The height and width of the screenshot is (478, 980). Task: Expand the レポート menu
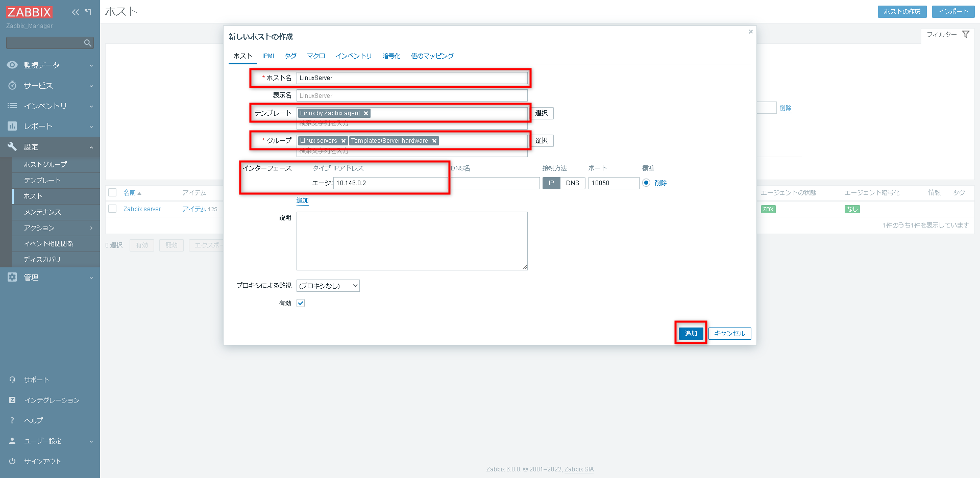tap(50, 126)
